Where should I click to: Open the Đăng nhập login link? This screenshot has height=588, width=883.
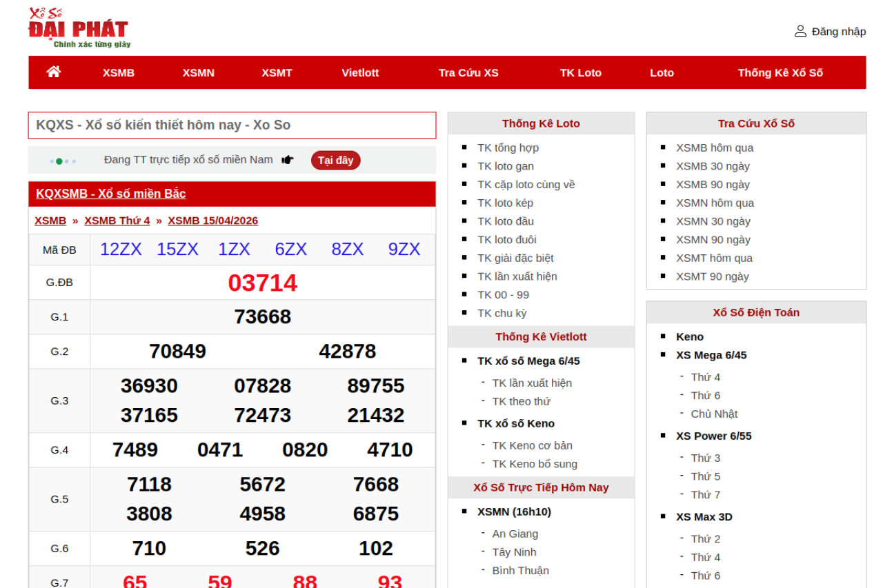(838, 31)
